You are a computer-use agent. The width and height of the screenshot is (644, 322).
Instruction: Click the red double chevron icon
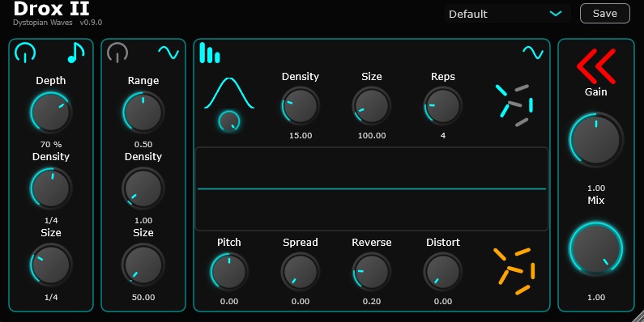(596, 66)
